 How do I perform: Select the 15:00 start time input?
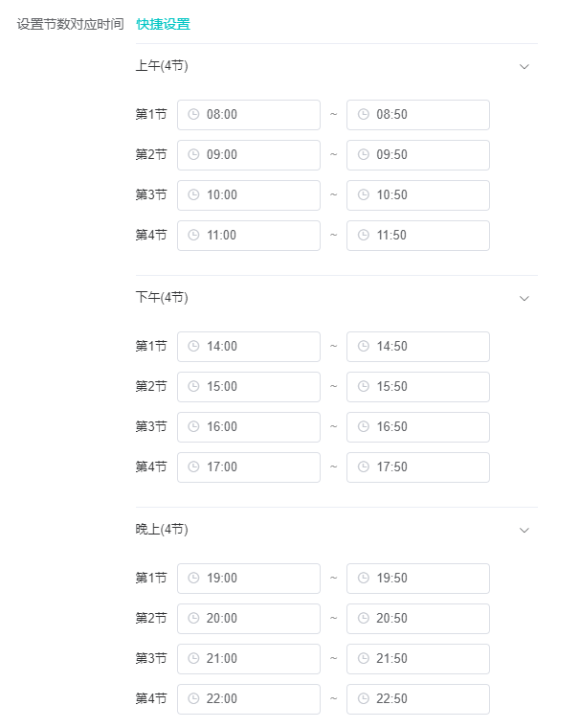point(249,386)
